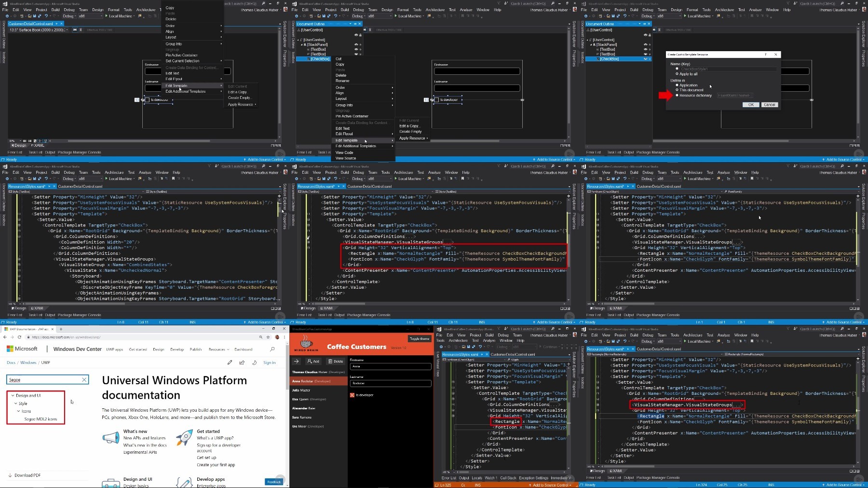Clear the Segoe filter with the X icon
The height and width of the screenshot is (488, 868).
click(84, 380)
